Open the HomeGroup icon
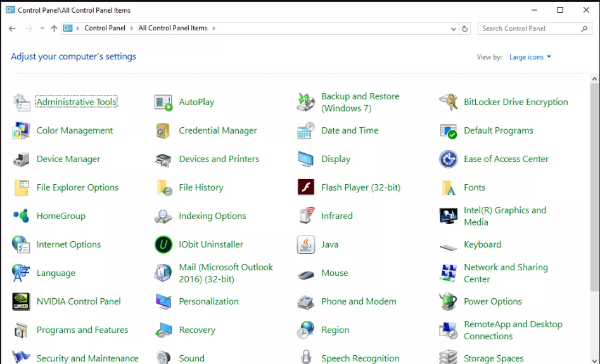Viewport: 600px width, 364px height. [x=21, y=216]
